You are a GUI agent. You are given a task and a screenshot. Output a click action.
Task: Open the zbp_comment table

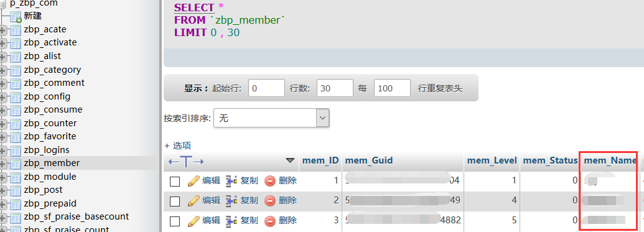tap(54, 83)
